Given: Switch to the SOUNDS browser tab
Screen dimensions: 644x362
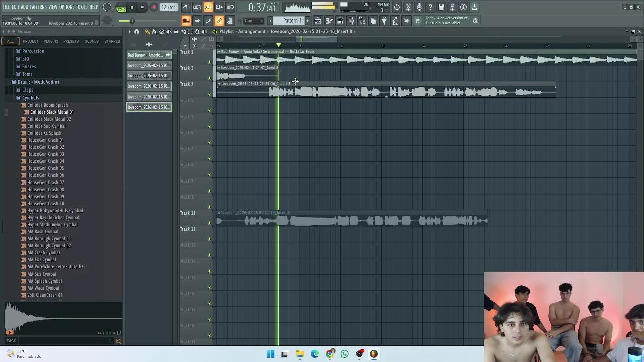Looking at the screenshot, I should point(92,41).
